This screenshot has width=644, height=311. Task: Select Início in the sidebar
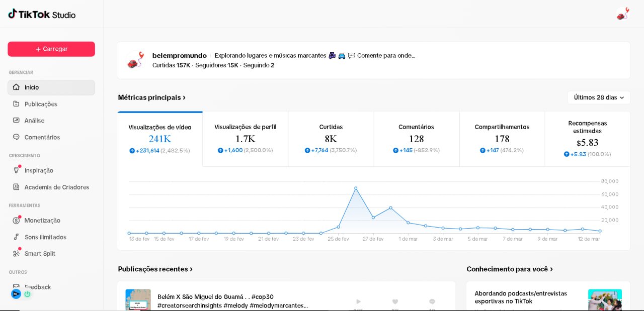51,87
